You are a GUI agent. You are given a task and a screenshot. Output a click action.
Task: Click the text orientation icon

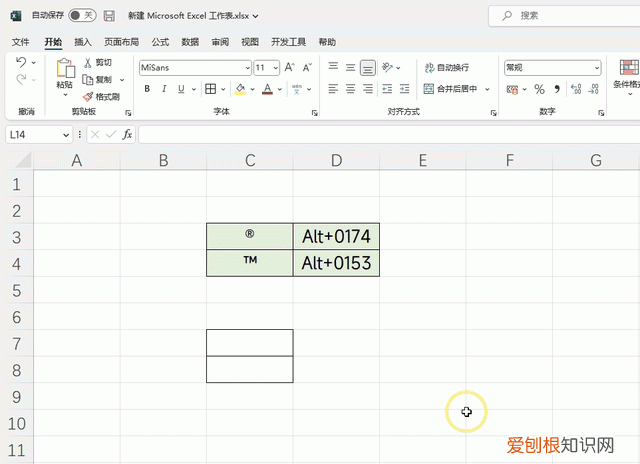click(387, 67)
